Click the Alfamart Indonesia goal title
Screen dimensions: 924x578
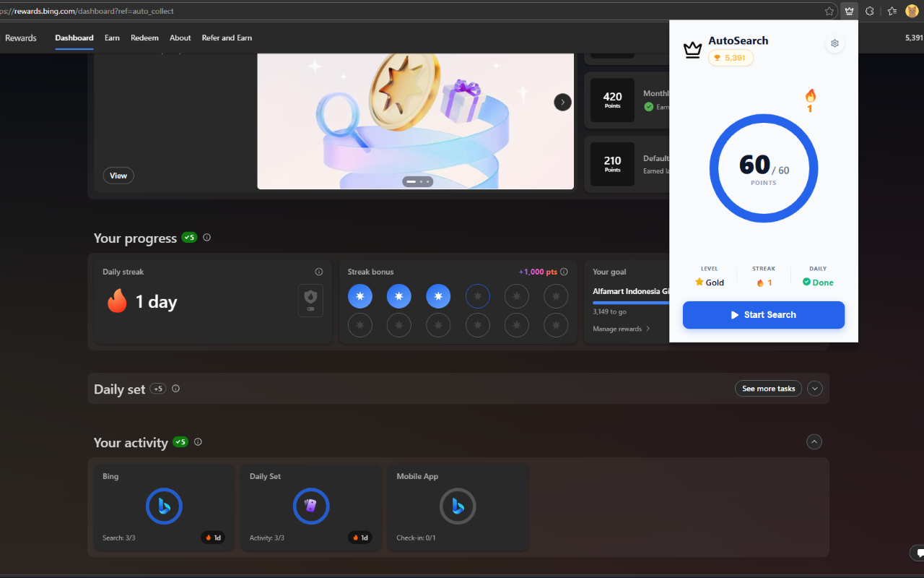point(631,291)
